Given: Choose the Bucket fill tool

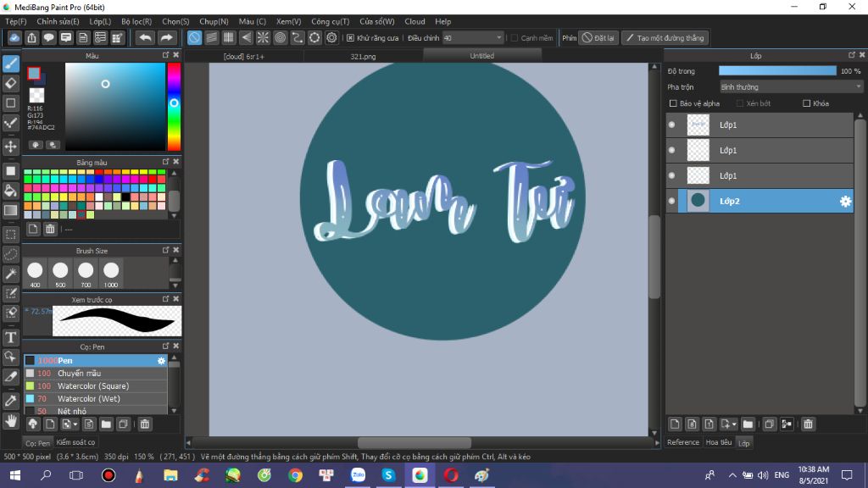Looking at the screenshot, I should coord(11,191).
